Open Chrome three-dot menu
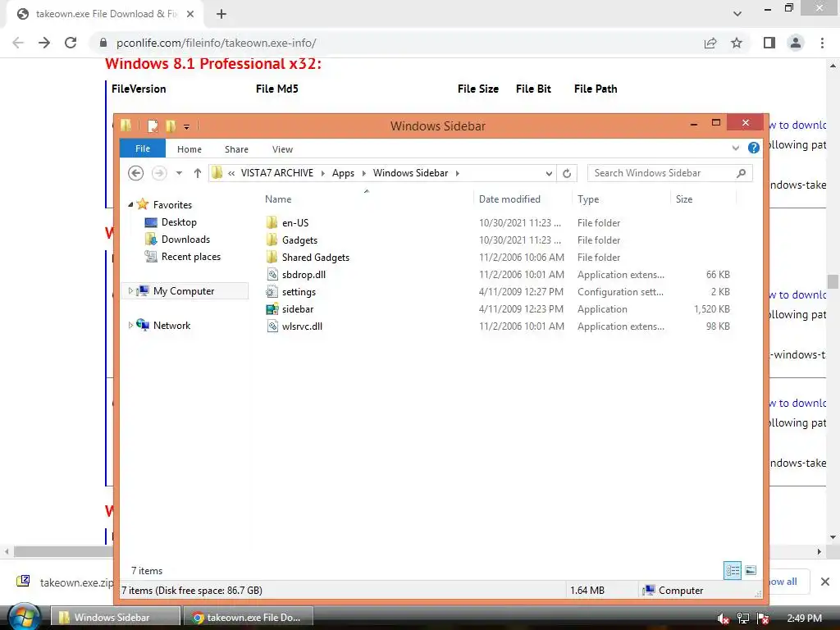840x630 pixels. coord(822,43)
